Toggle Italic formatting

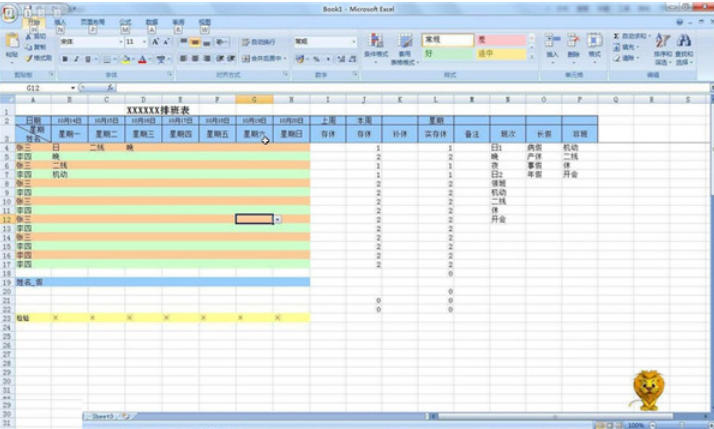(x=77, y=59)
